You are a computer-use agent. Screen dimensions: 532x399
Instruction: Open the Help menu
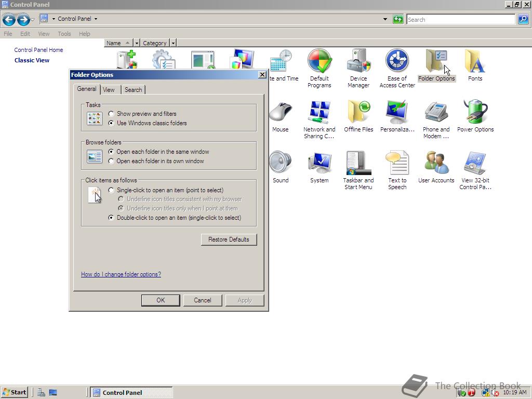coord(85,34)
